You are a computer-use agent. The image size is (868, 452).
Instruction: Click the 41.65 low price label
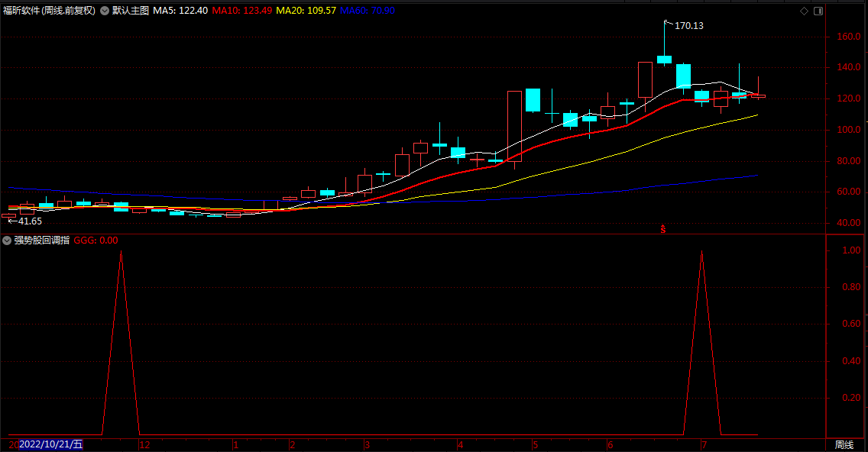tap(30, 221)
